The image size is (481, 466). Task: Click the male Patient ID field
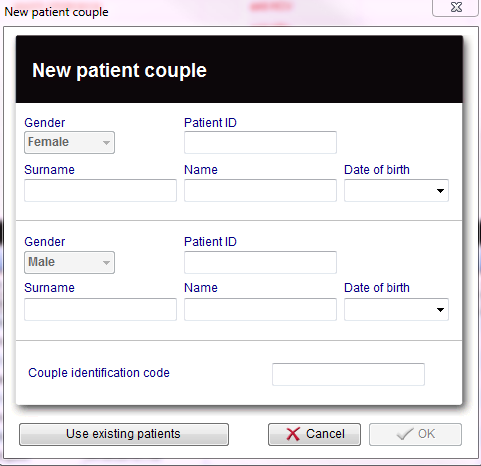260,262
